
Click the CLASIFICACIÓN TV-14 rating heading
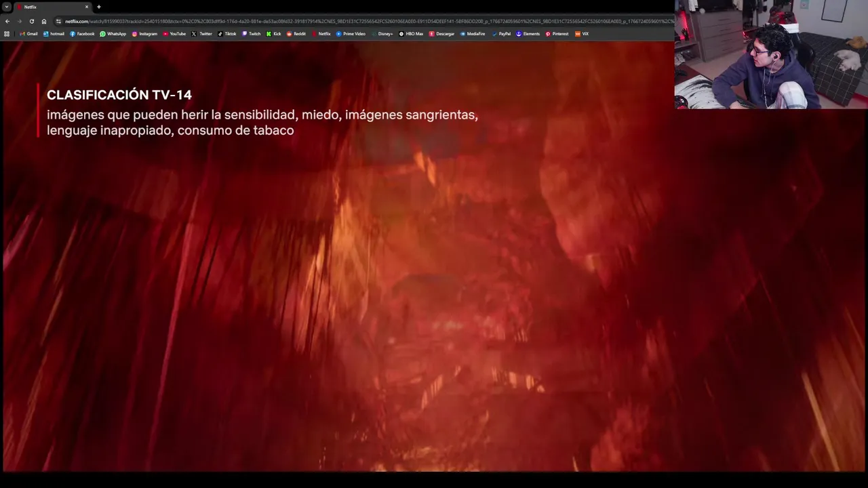119,95
